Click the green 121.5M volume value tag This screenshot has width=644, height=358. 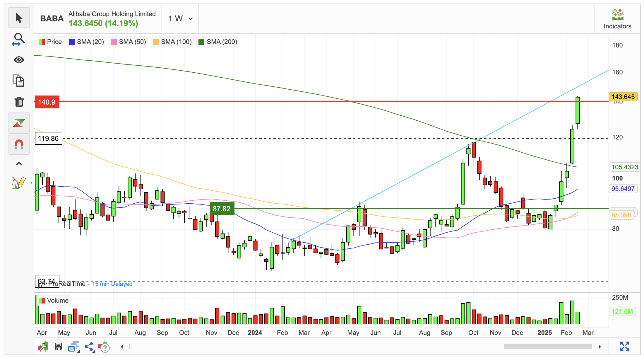622,311
